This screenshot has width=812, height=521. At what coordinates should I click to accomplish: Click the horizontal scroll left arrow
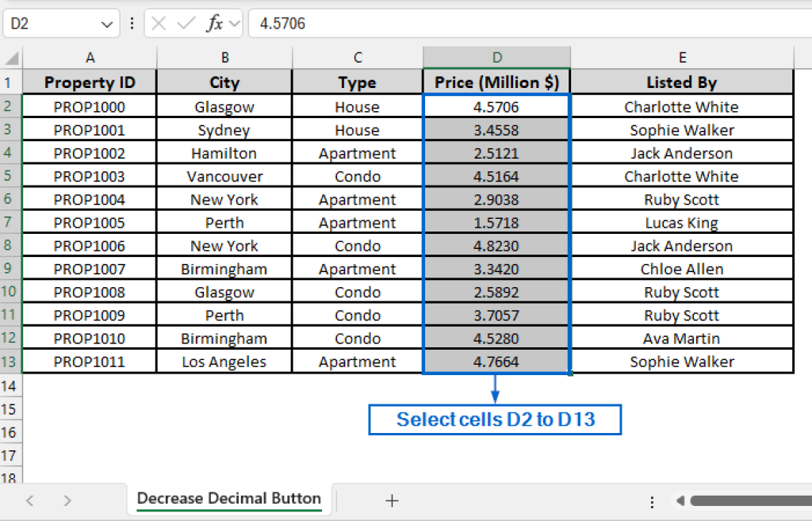(x=680, y=501)
